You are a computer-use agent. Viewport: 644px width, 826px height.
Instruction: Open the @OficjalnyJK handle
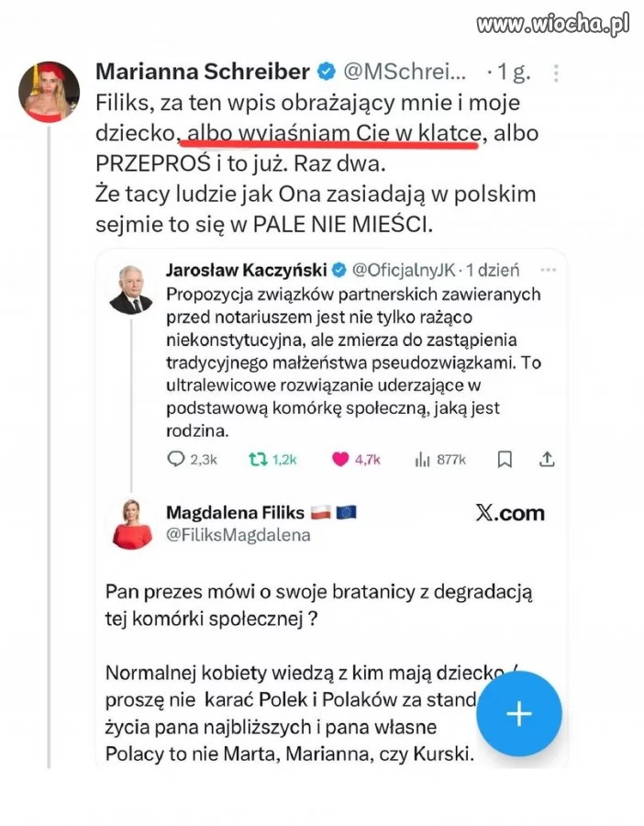tap(405, 270)
